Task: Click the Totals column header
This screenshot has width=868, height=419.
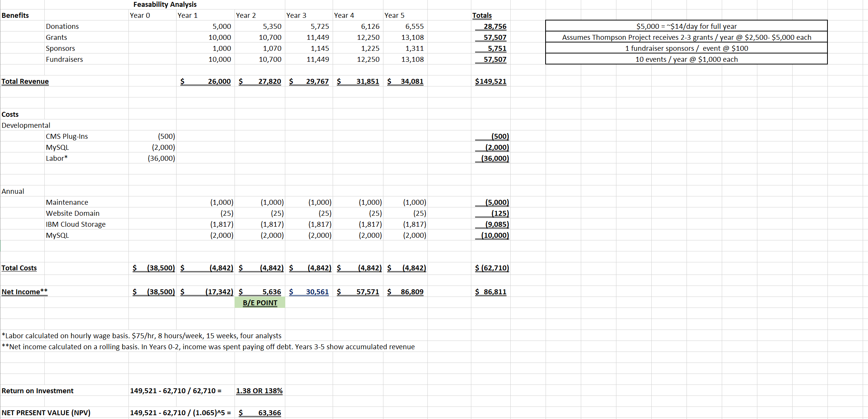Action: point(482,16)
